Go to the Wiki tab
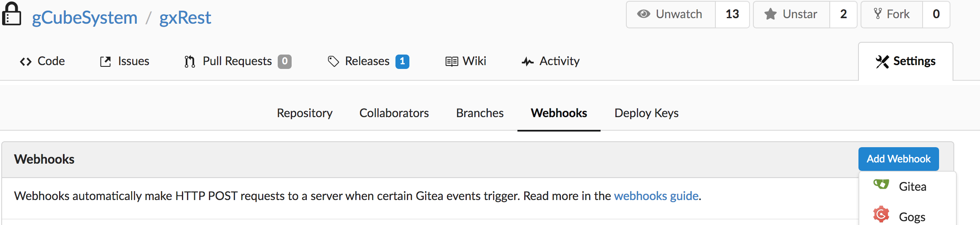This screenshot has height=225, width=980. coord(466,61)
